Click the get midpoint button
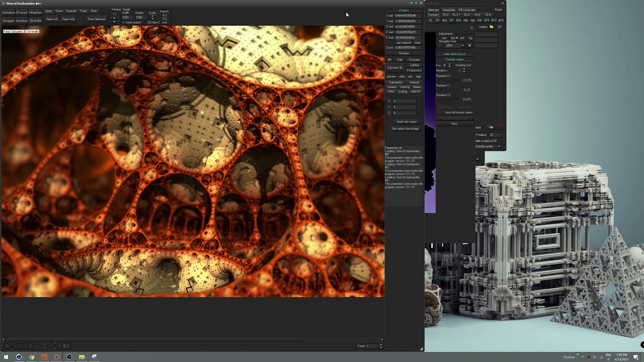The height and width of the screenshot is (362, 644). coord(404,43)
